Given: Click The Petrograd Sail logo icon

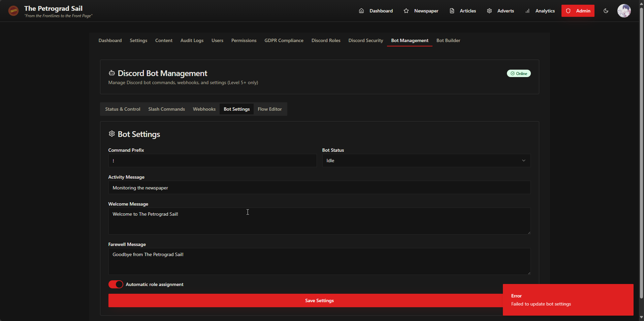Looking at the screenshot, I should pos(13,11).
